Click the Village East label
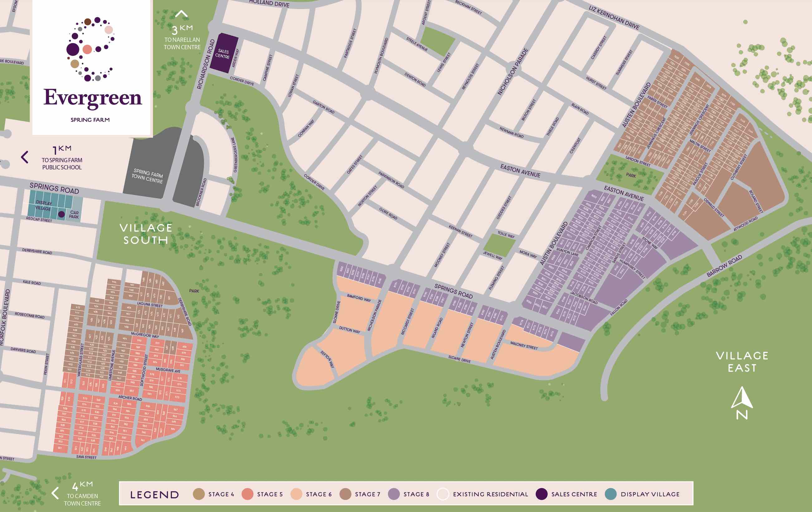This screenshot has height=512, width=812. (x=742, y=362)
